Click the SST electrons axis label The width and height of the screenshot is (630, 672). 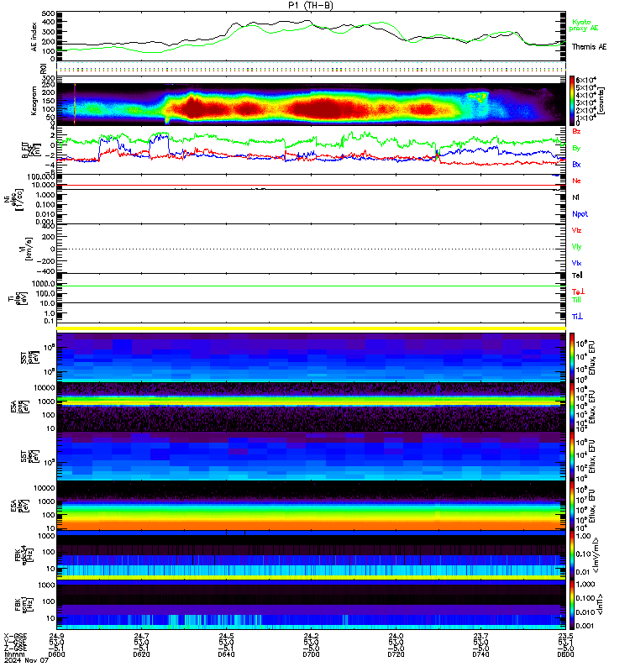click(x=29, y=456)
